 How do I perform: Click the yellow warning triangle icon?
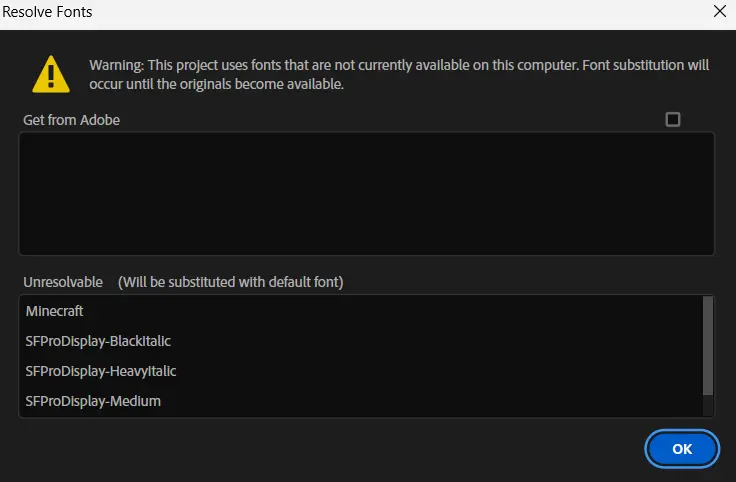pyautogui.click(x=50, y=73)
